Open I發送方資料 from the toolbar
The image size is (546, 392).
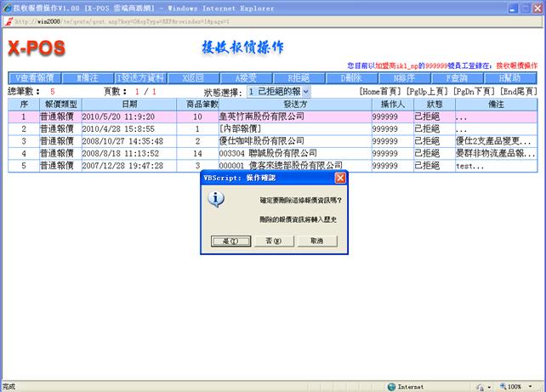point(141,77)
